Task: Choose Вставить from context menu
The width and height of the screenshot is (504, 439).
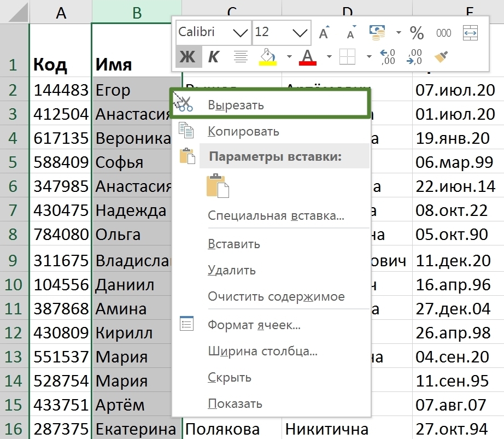Action: (271, 244)
